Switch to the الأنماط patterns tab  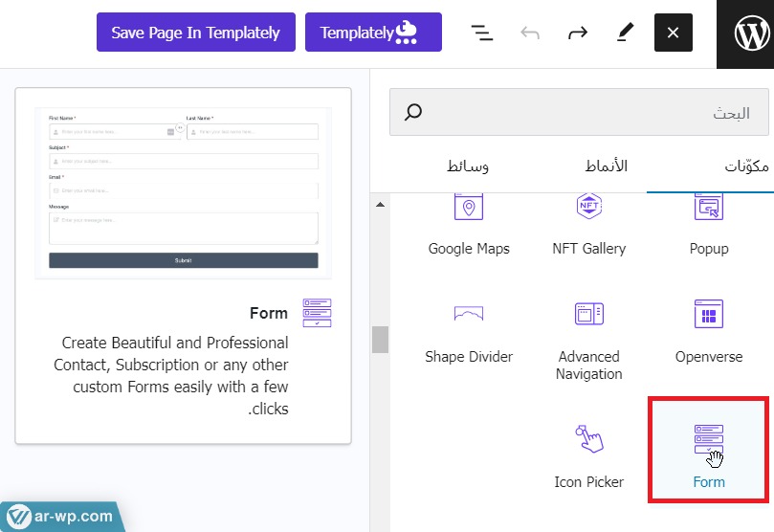[607, 166]
